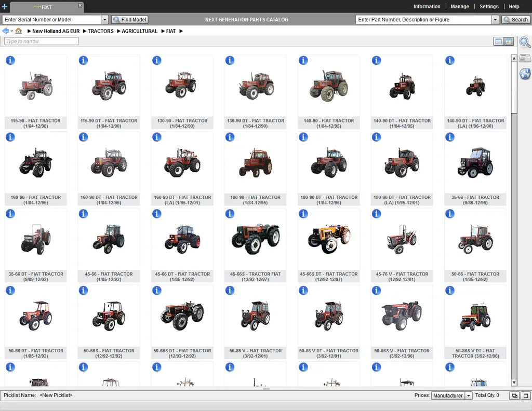Click the Part Number search input field
532x411 pixels.
coord(424,20)
